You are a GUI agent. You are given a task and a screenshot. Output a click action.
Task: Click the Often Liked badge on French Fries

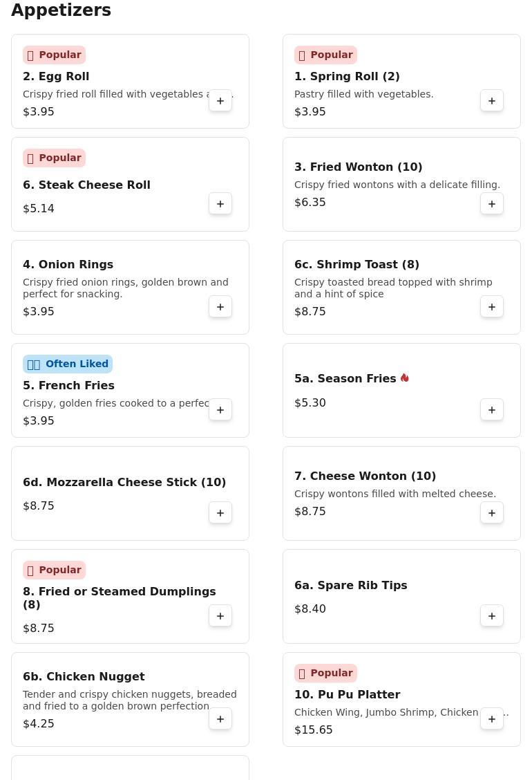68,364
